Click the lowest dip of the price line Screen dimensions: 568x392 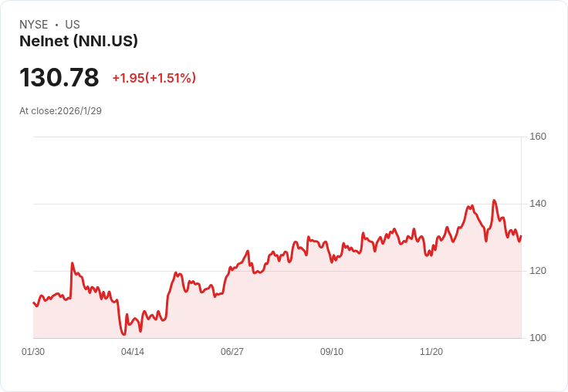click(x=123, y=334)
